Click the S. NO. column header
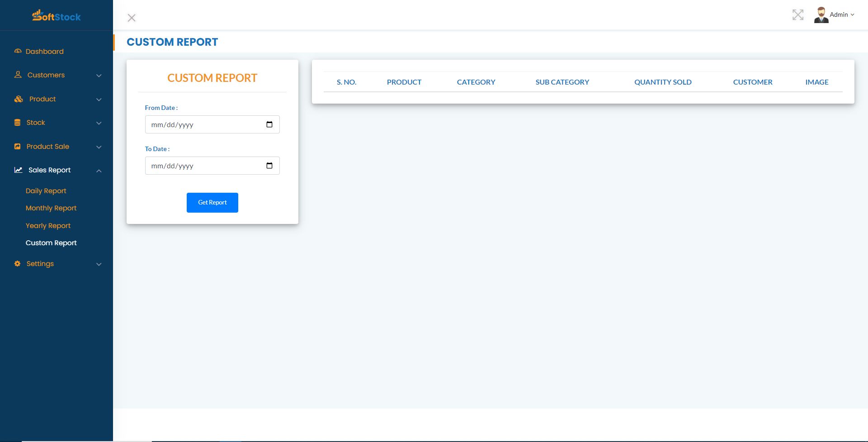 coord(347,82)
